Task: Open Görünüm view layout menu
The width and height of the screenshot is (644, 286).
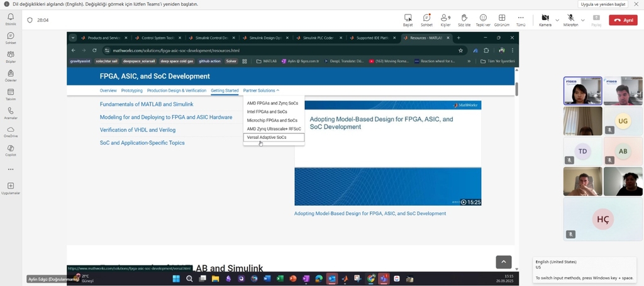Action: coord(501,19)
